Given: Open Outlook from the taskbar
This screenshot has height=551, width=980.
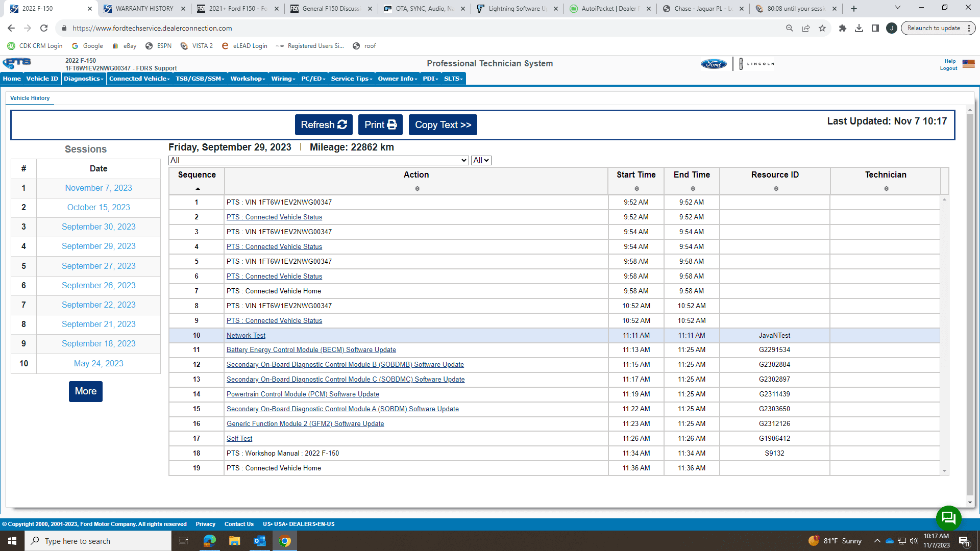Looking at the screenshot, I should (x=259, y=541).
